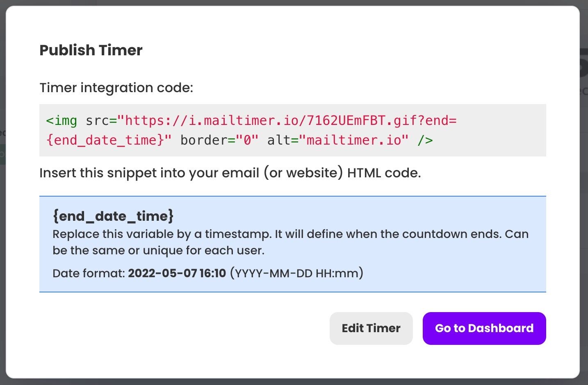Click the Edit Timer button
Screen dimensions: 588x385
point(371,328)
